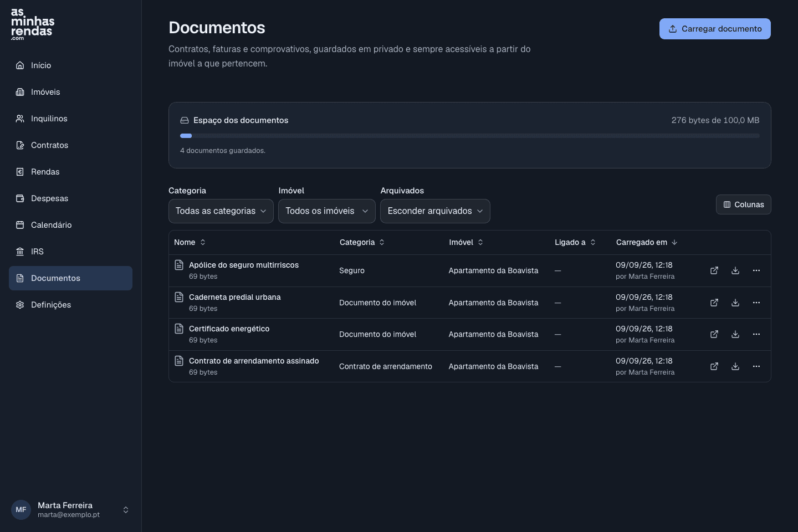This screenshot has width=798, height=532.
Task: Open Caderneta predial urbana externally
Action: [714, 303]
